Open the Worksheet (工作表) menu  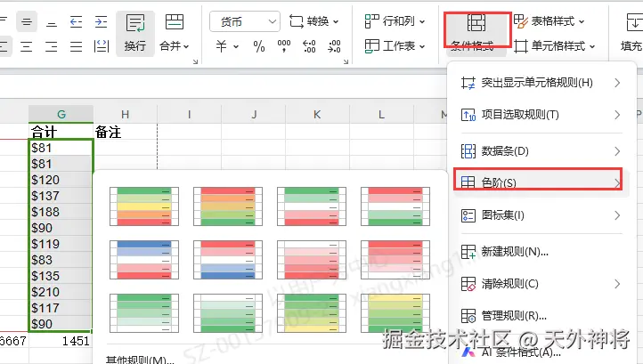pyautogui.click(x=395, y=46)
